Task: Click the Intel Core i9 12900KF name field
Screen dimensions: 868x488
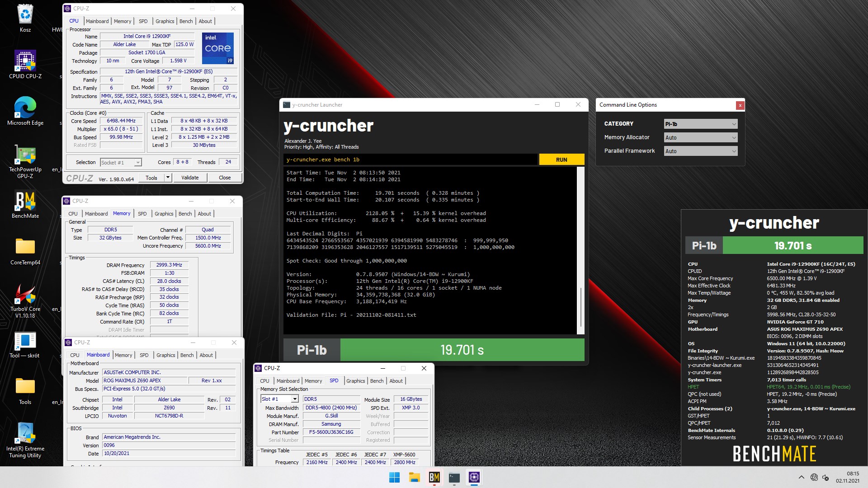Action: click(x=147, y=36)
